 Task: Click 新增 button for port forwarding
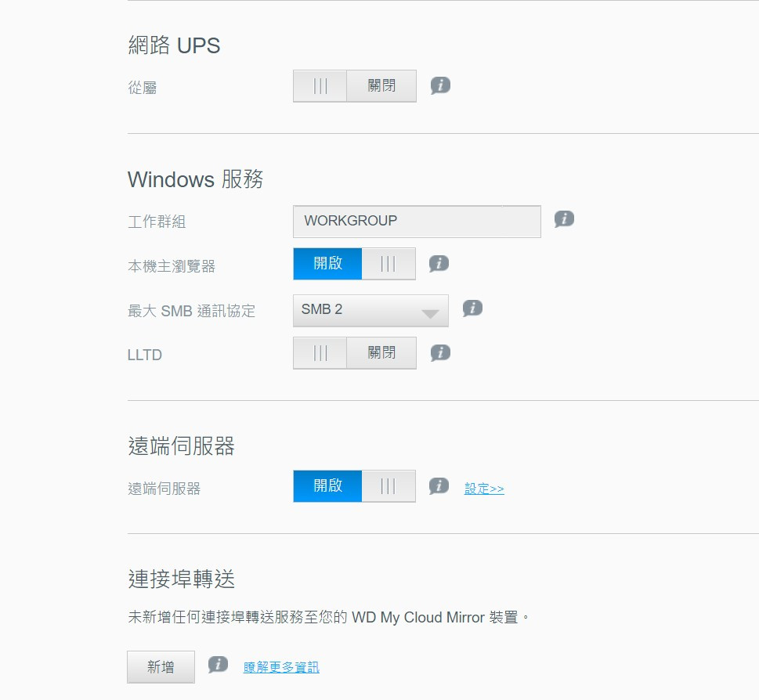[161, 667]
